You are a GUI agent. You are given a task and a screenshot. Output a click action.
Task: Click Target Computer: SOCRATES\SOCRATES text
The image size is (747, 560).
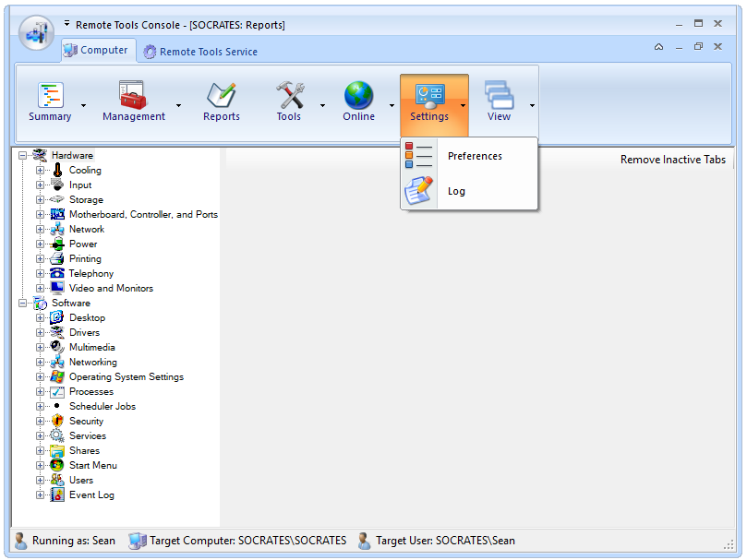[247, 541]
